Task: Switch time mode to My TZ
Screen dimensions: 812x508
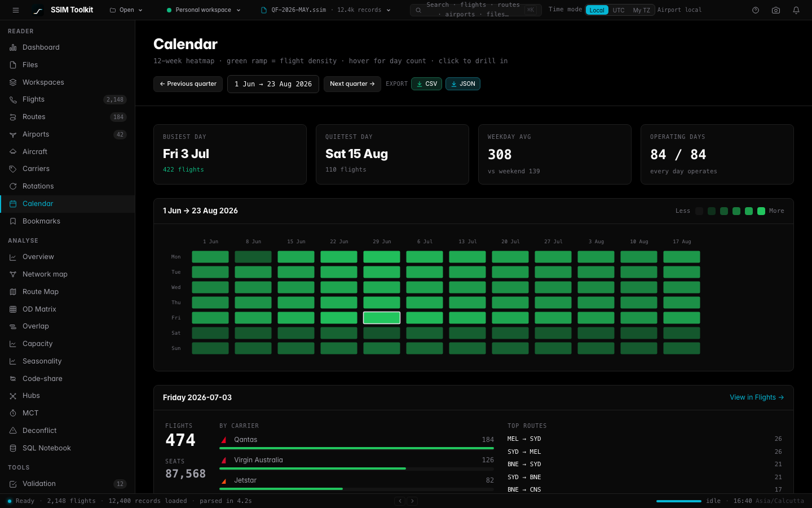Action: (x=641, y=10)
